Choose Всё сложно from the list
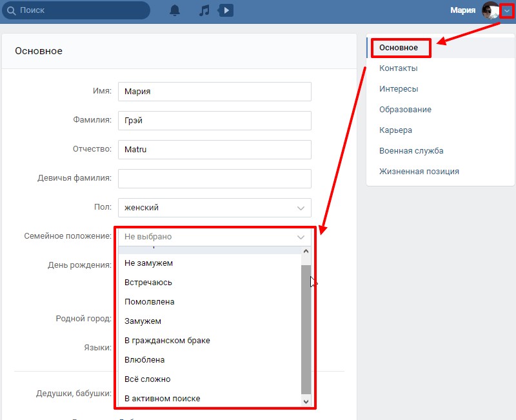This screenshot has height=420, width=516. click(210, 379)
